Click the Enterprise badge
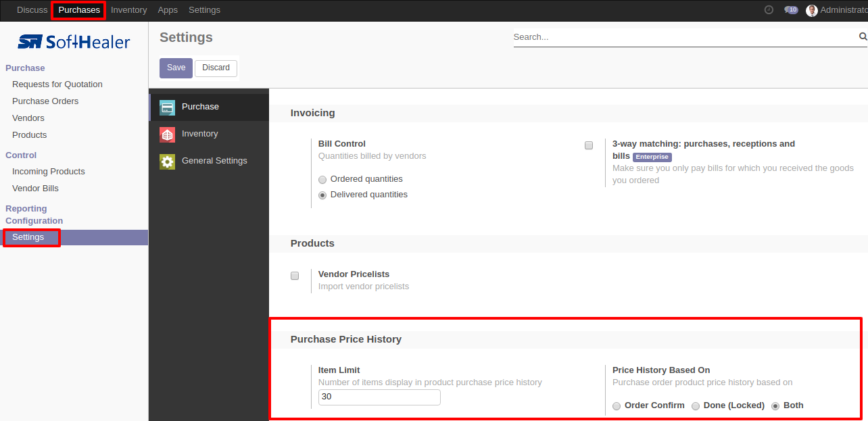This screenshot has width=868, height=421. tap(652, 157)
